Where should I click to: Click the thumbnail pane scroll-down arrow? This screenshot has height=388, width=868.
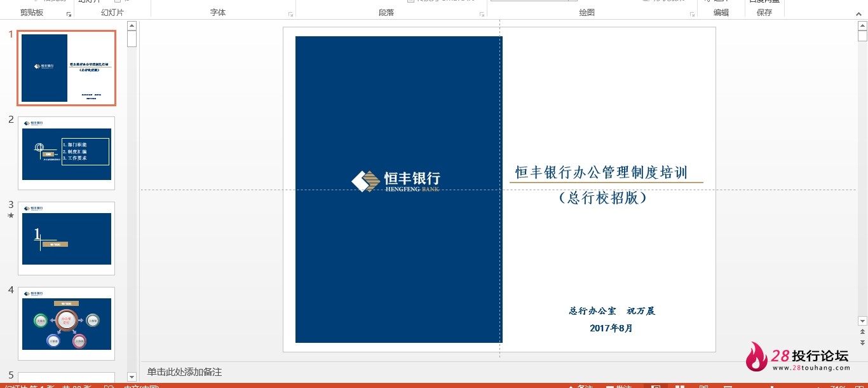[x=132, y=377]
